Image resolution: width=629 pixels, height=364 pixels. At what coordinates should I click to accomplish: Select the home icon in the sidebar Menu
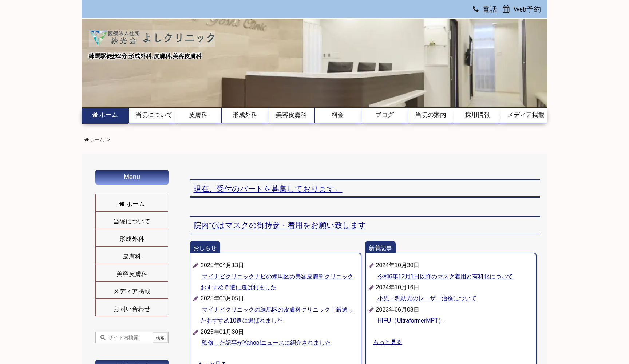point(122,204)
